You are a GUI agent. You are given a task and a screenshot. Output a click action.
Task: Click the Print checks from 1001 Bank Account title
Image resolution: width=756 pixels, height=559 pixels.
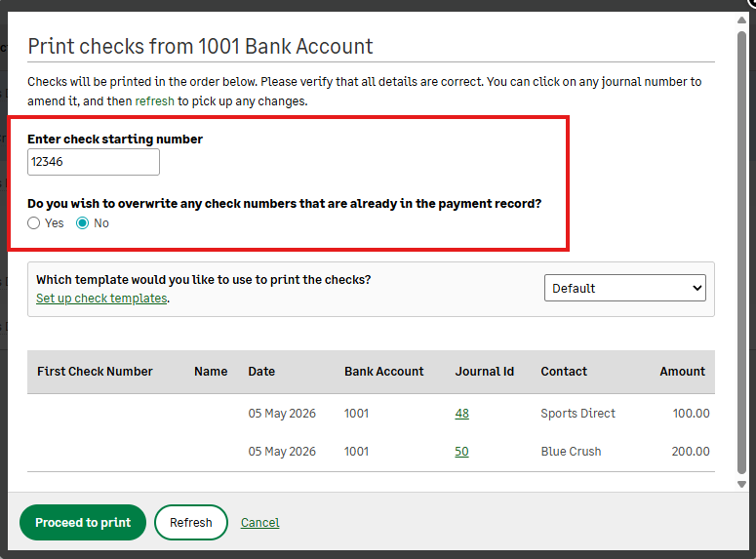point(200,46)
